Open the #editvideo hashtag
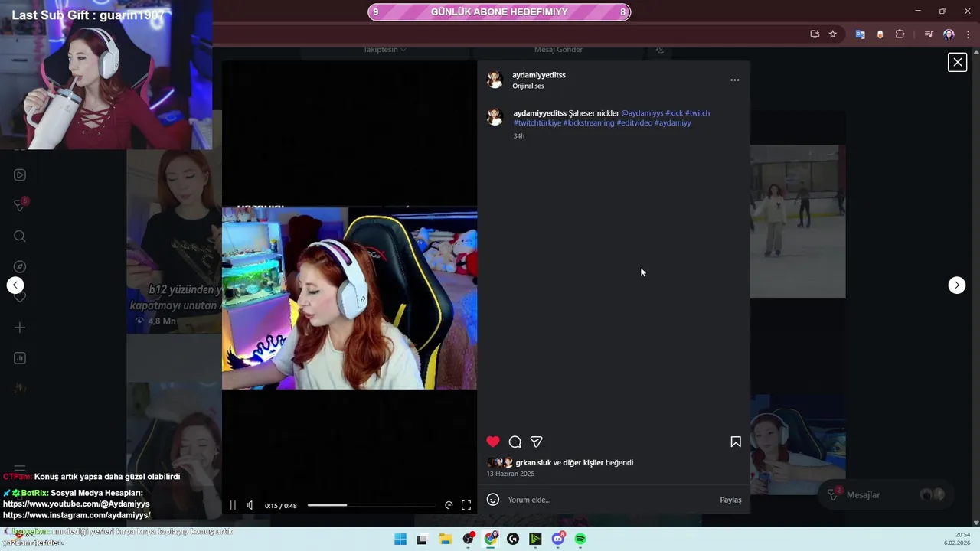The width and height of the screenshot is (980, 551). [635, 122]
